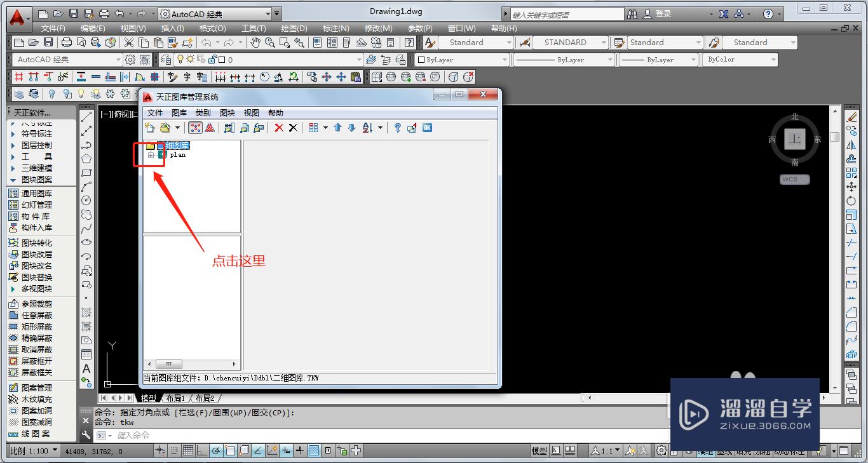
Task: Click blue up arrow in library toolbar
Action: pos(337,128)
